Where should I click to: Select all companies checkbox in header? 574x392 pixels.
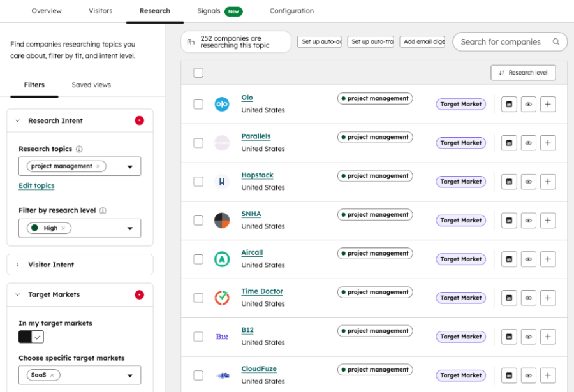tap(198, 73)
